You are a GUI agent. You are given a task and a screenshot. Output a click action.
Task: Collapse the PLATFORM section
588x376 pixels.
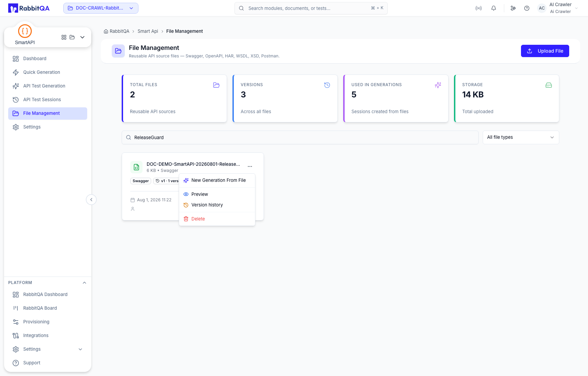[84, 283]
